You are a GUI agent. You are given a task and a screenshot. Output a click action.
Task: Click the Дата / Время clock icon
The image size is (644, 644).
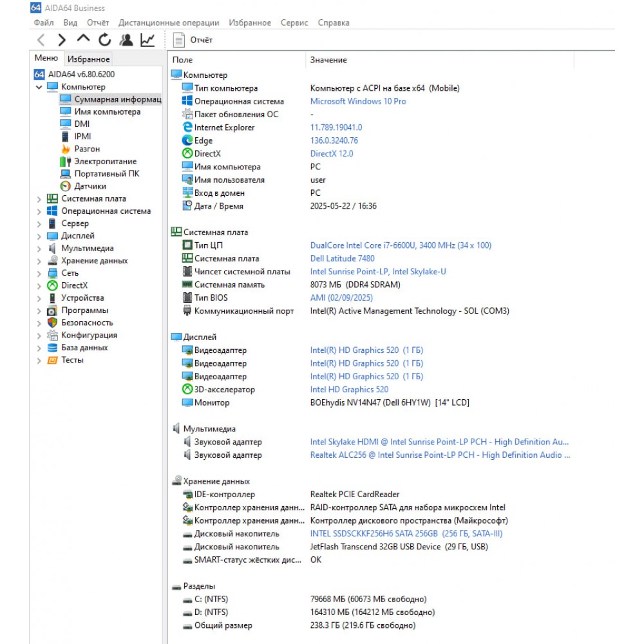click(187, 206)
